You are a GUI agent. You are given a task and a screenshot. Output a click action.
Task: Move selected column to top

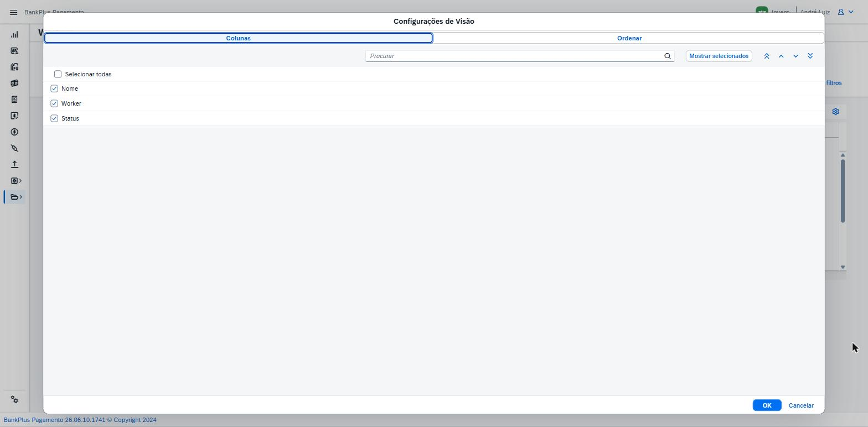767,56
